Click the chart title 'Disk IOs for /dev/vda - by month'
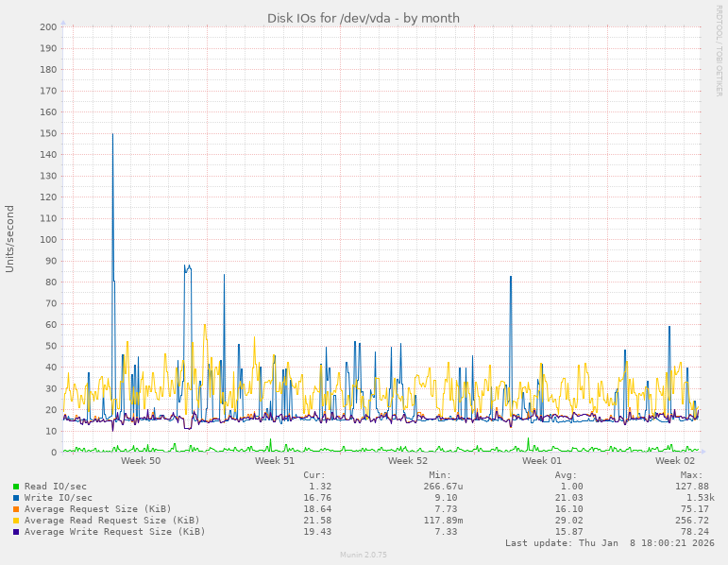 [364, 18]
